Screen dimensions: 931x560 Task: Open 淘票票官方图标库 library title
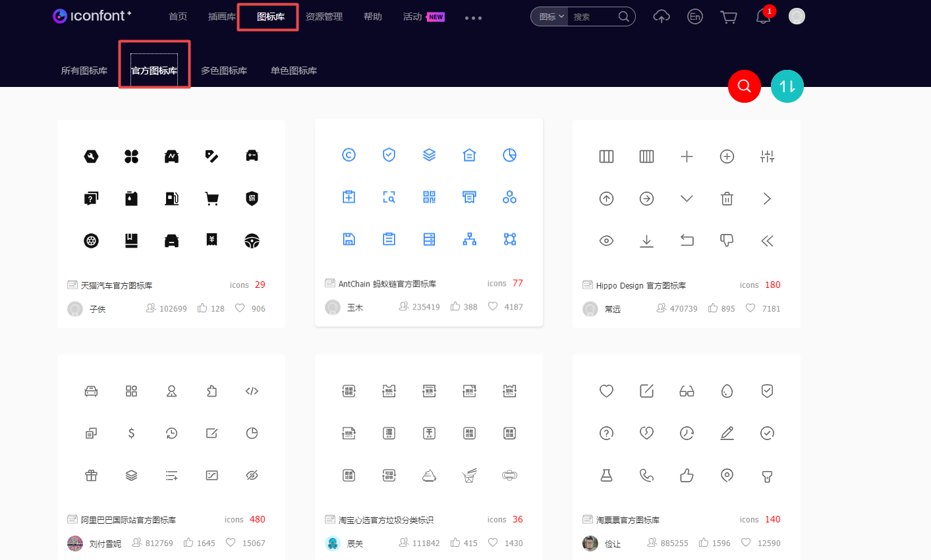coord(628,520)
